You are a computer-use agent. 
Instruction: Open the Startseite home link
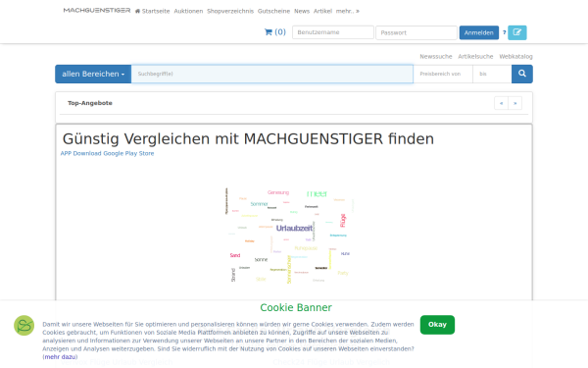[x=152, y=11]
